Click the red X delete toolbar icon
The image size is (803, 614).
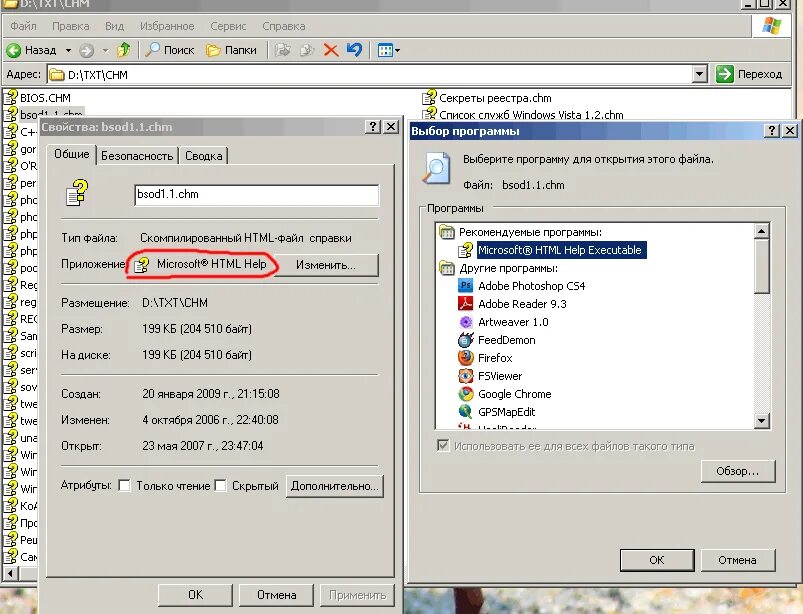pos(331,50)
